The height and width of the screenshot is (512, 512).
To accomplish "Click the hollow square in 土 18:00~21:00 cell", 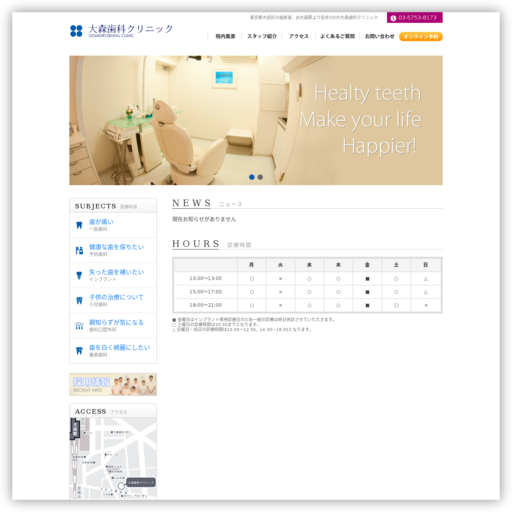I will coord(396,305).
